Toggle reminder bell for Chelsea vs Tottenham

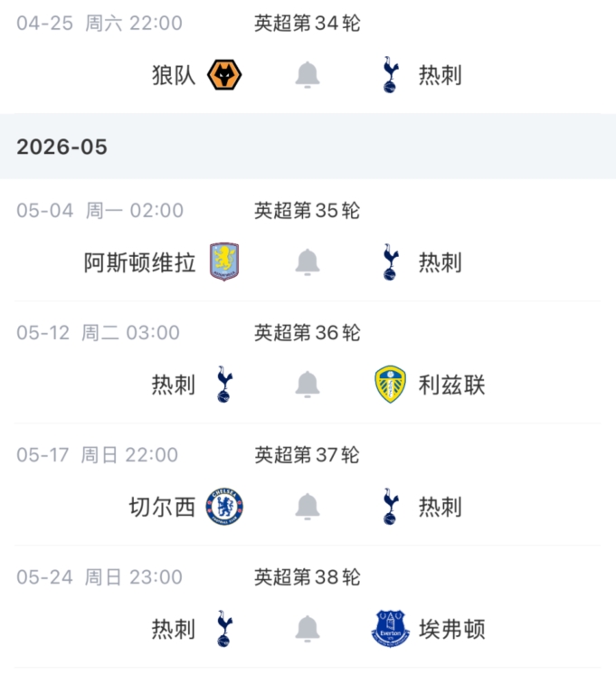(308, 507)
